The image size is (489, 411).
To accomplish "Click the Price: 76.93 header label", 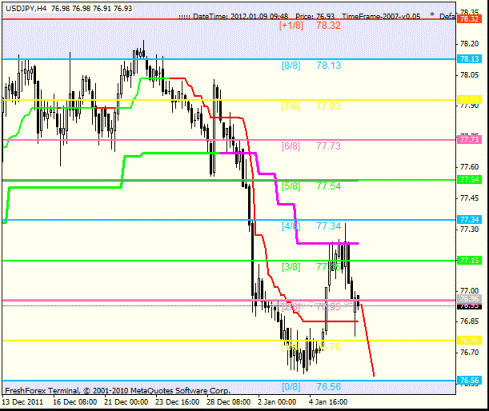I will coord(315,16).
